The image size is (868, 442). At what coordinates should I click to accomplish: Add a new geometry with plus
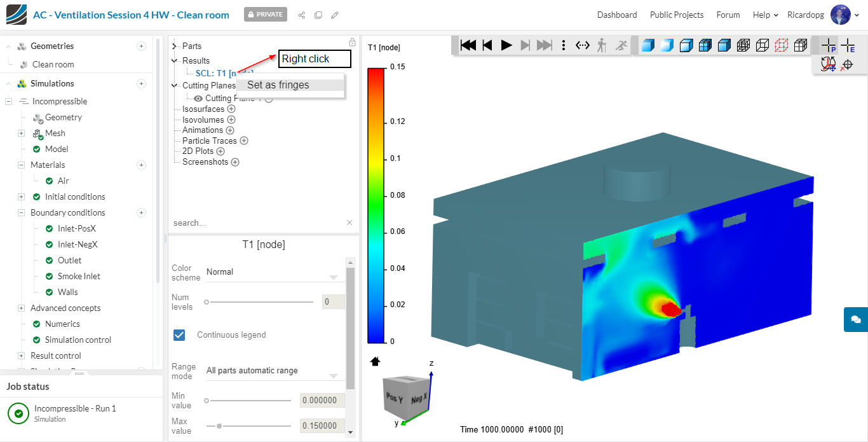coord(142,46)
